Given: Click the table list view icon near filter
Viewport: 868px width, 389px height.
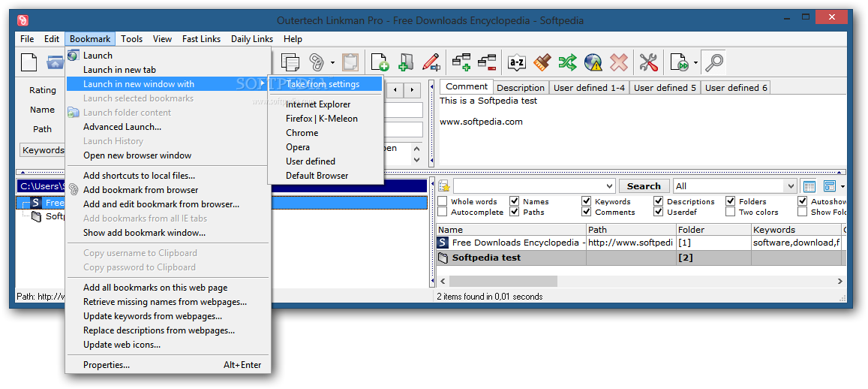Looking at the screenshot, I should 809,186.
